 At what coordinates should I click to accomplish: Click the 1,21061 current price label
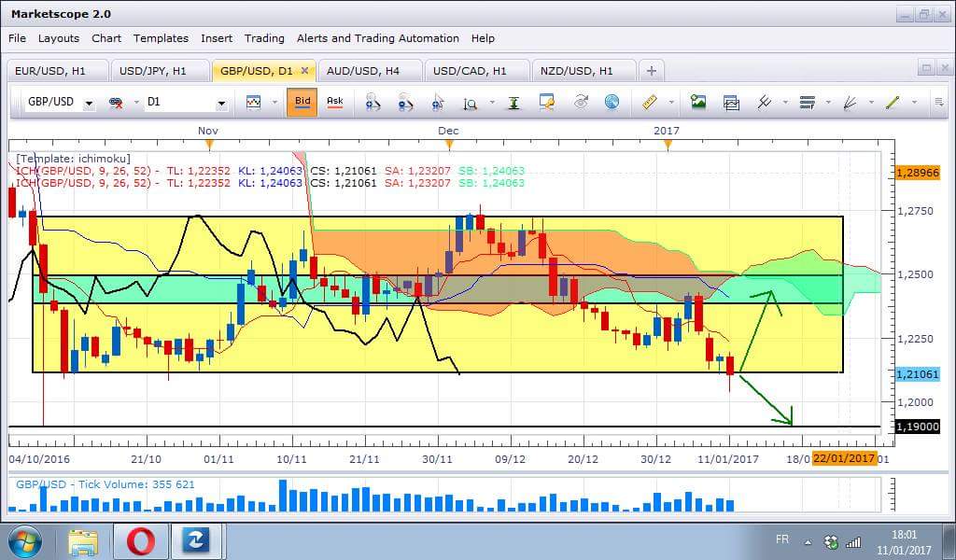point(917,373)
